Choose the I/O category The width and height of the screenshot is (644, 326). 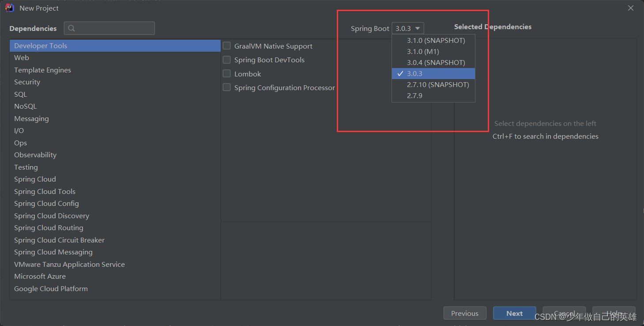tap(115, 131)
